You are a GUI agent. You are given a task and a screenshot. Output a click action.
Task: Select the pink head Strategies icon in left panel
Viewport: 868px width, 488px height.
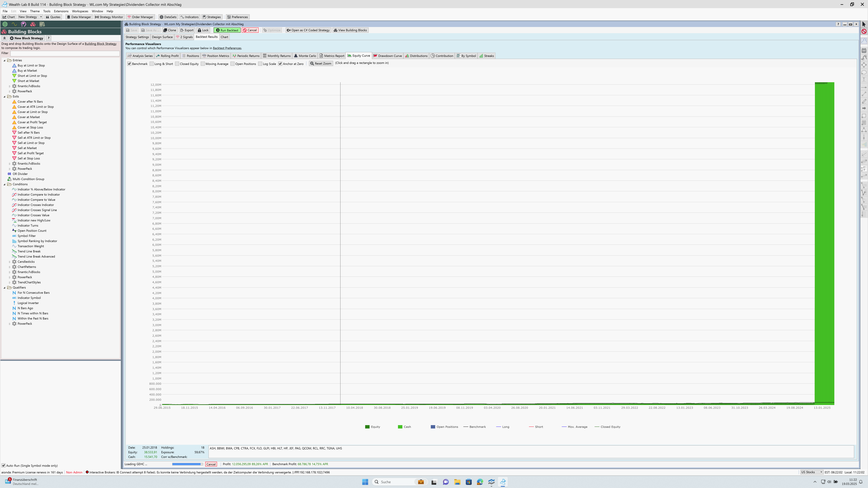click(24, 24)
